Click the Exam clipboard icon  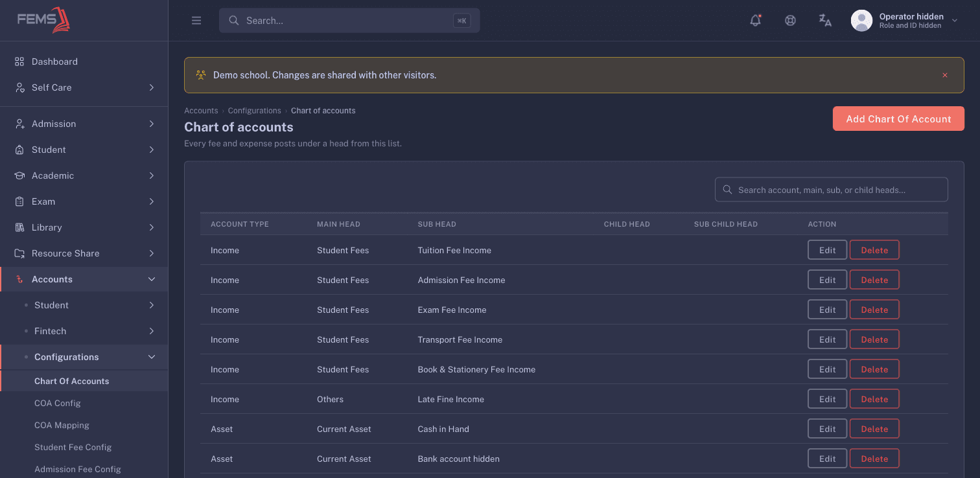pyautogui.click(x=19, y=201)
